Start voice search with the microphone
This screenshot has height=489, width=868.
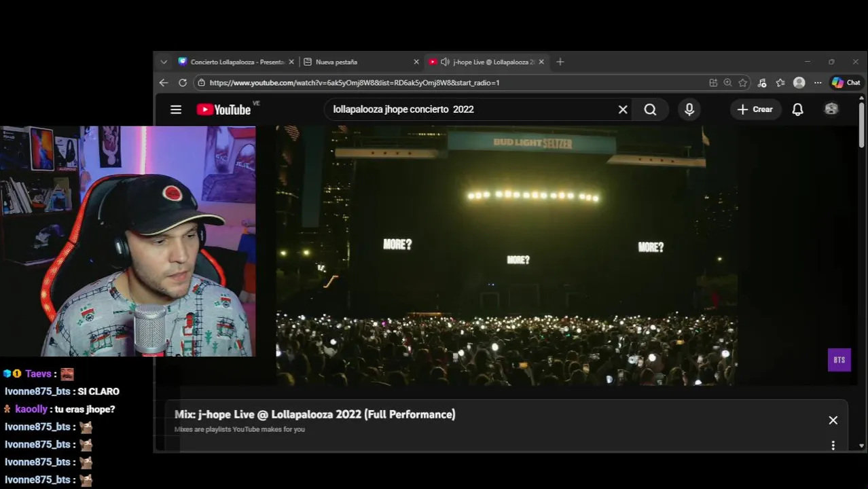coord(689,109)
